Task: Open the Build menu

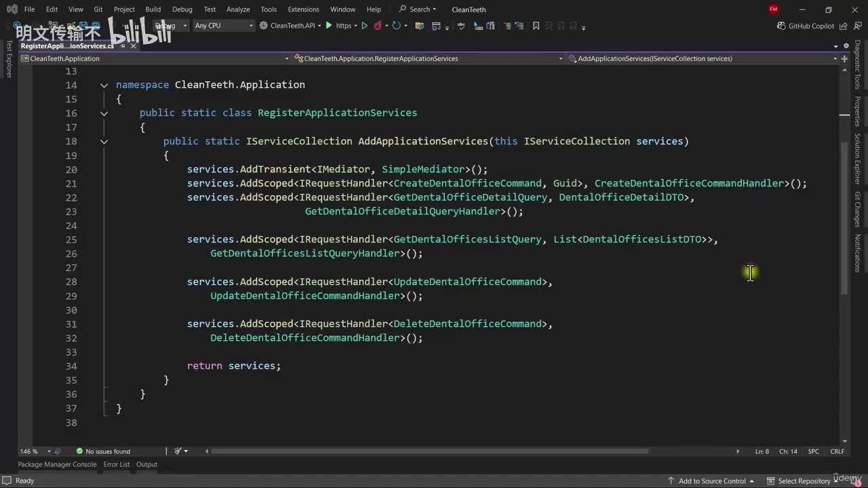Action: pyautogui.click(x=153, y=9)
